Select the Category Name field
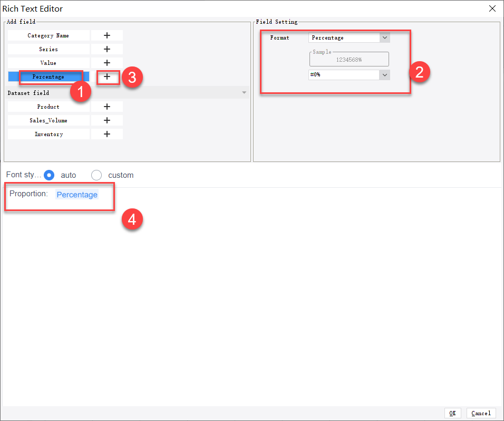Viewport: 504px width, 421px height. [49, 35]
